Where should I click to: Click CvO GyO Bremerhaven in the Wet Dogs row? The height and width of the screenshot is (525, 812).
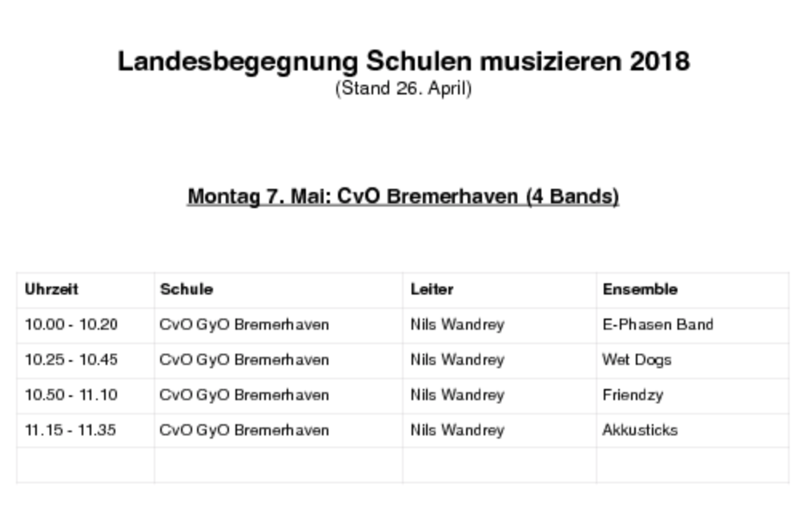pyautogui.click(x=244, y=360)
